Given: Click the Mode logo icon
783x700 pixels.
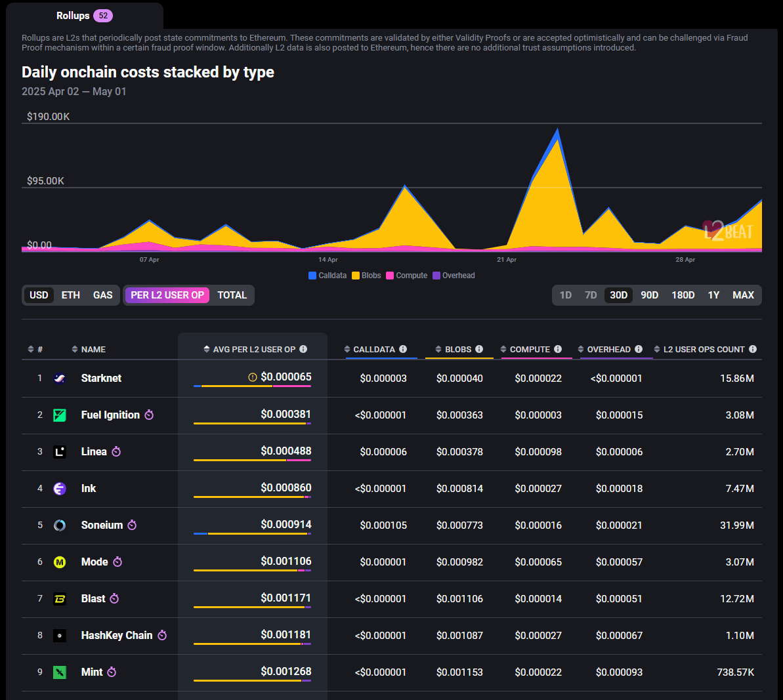Looking at the screenshot, I should coord(60,562).
